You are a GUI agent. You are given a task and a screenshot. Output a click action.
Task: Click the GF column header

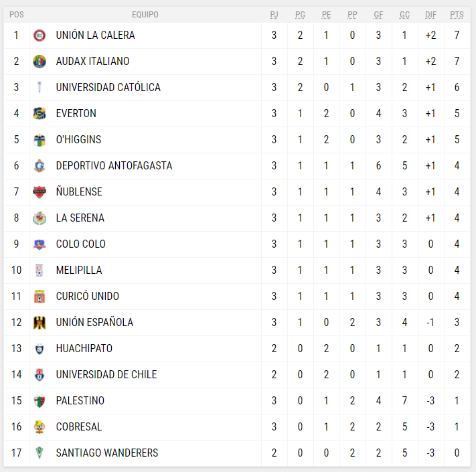click(378, 14)
